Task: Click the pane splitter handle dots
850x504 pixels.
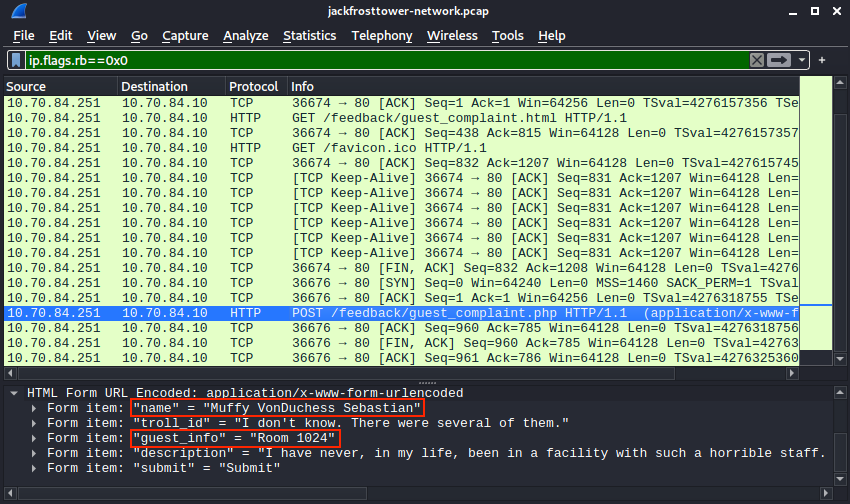Action: (427, 383)
